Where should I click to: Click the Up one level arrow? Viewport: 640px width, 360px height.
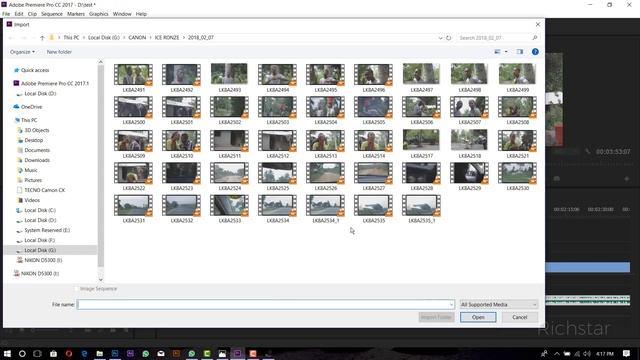point(42,38)
